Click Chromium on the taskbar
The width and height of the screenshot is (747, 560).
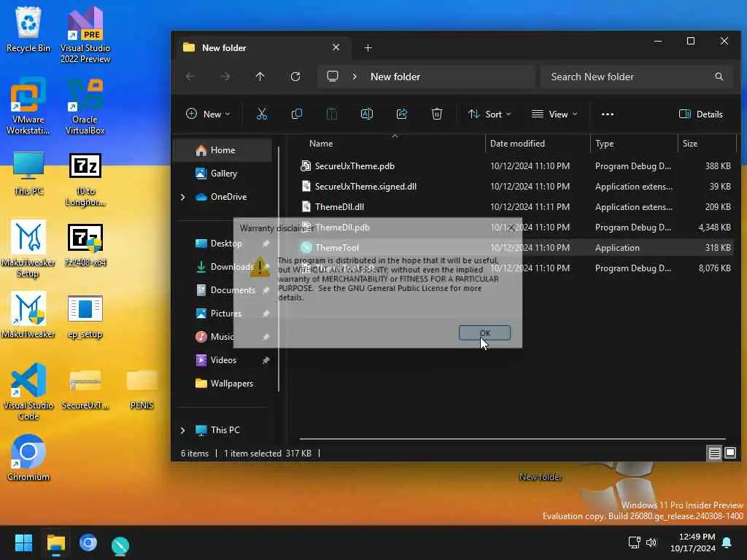[88, 542]
